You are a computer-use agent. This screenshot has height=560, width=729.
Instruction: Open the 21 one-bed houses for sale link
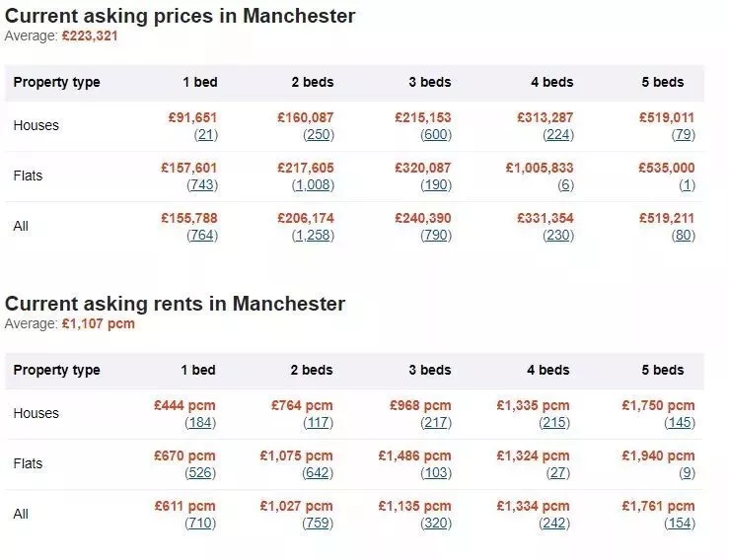[206, 135]
